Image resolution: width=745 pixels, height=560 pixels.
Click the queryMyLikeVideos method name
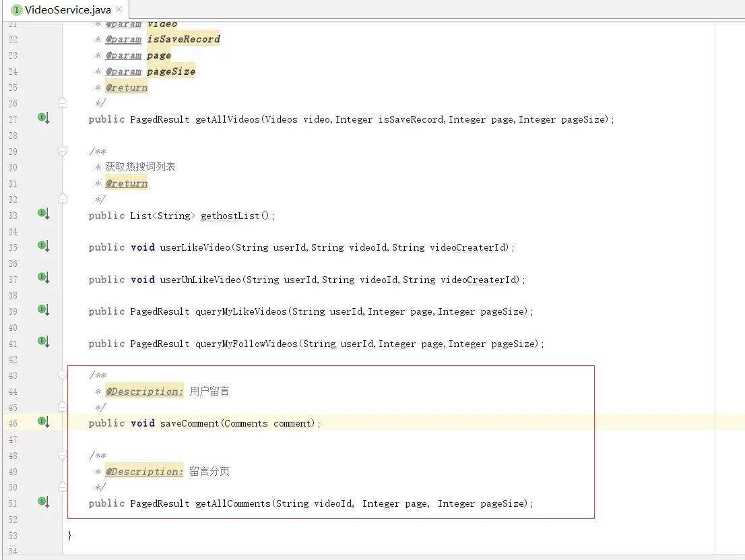point(241,312)
